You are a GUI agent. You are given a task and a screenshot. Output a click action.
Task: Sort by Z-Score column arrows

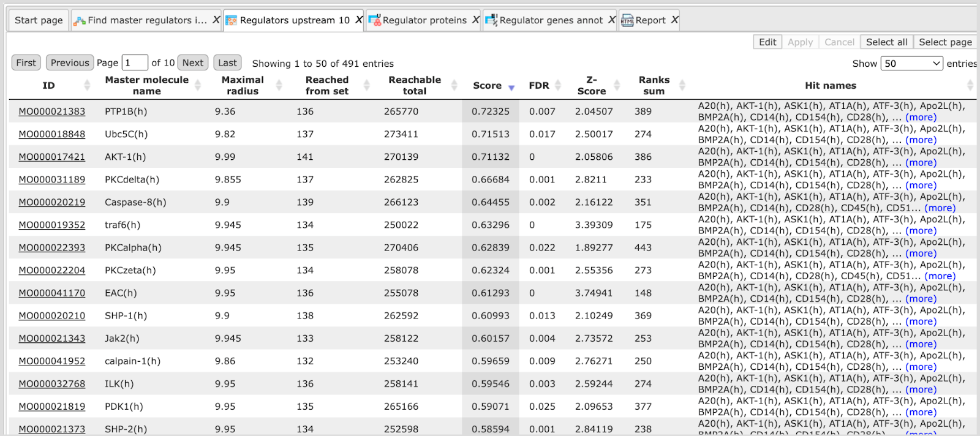pos(617,85)
